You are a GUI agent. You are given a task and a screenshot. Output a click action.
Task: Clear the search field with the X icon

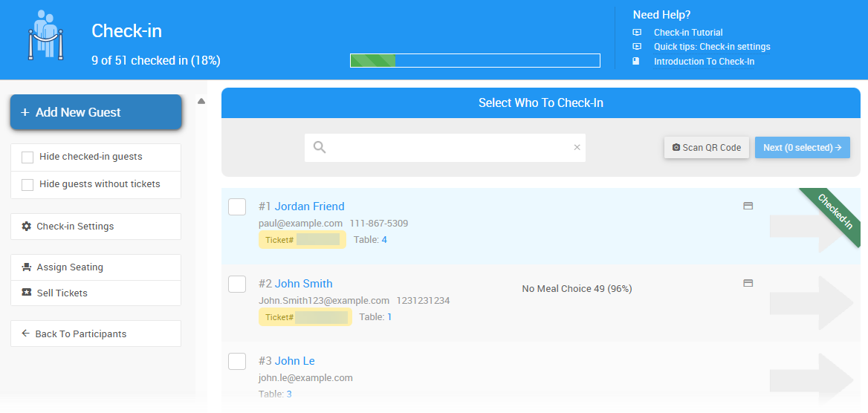click(577, 147)
